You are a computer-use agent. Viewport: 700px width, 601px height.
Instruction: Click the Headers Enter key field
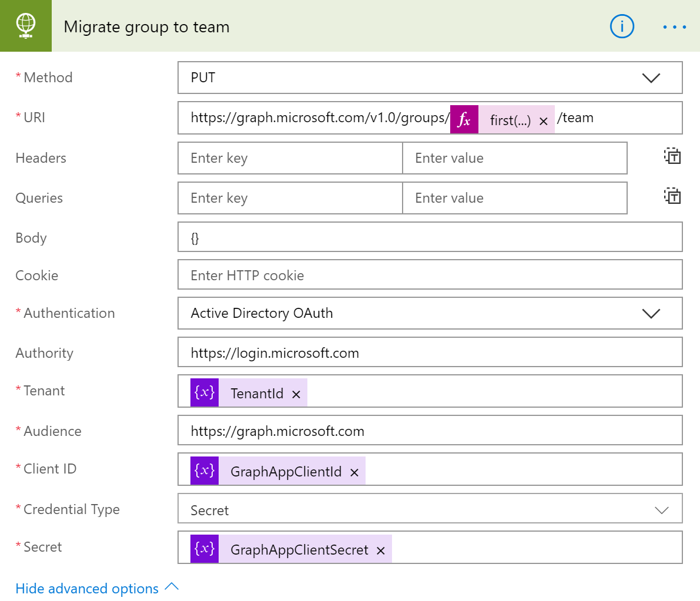pos(290,157)
